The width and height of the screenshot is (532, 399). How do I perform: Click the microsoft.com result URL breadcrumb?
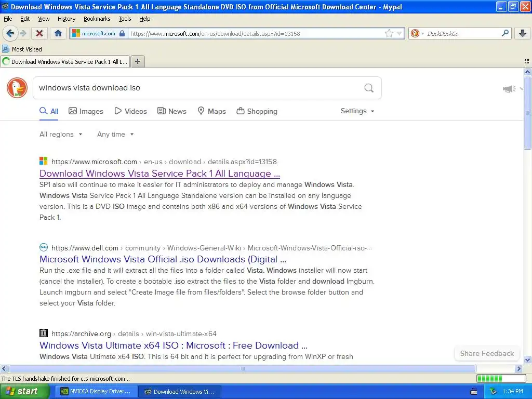(164, 162)
